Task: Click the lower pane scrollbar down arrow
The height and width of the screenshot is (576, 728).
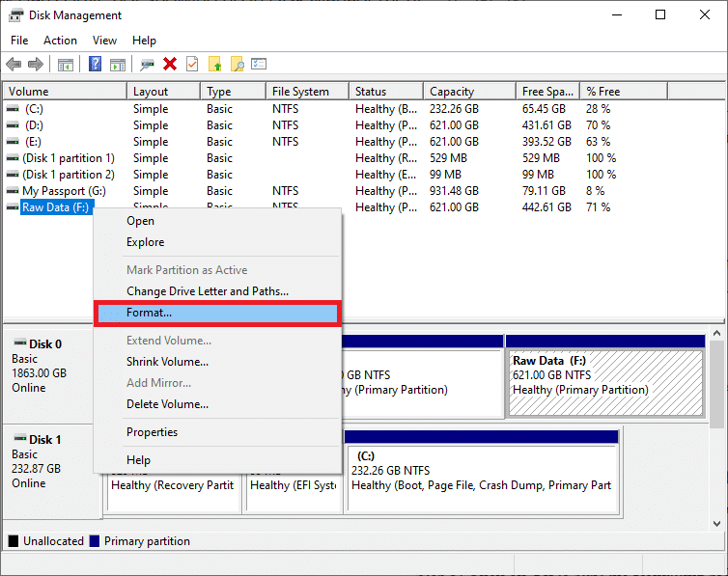Action: (717, 522)
